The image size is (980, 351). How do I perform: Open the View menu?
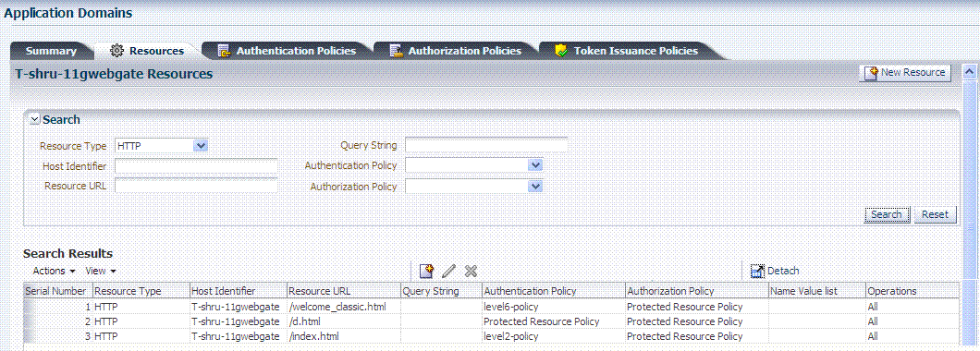coord(101,271)
